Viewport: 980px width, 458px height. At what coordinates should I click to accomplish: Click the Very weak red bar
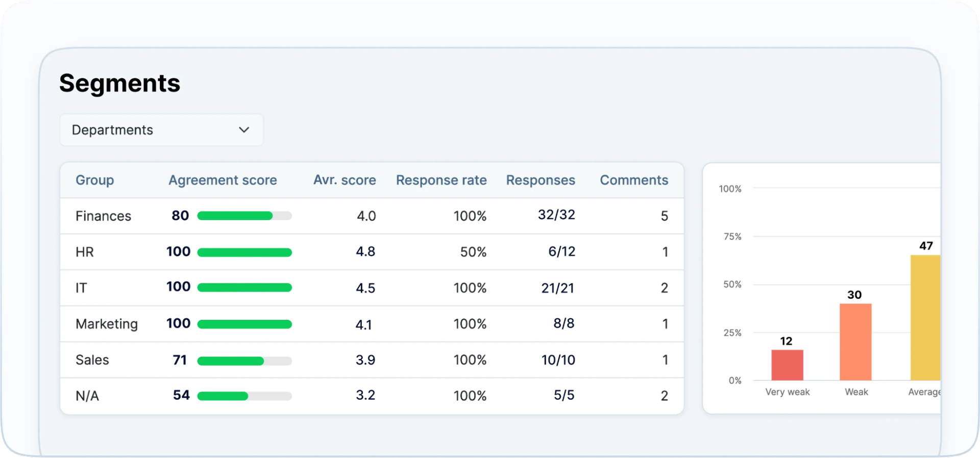[787, 365]
